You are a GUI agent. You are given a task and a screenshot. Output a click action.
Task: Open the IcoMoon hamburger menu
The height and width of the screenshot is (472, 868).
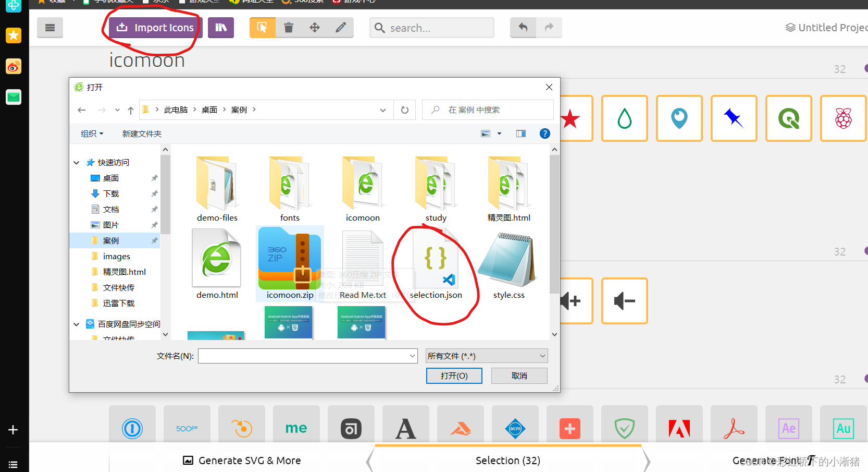[x=49, y=27]
